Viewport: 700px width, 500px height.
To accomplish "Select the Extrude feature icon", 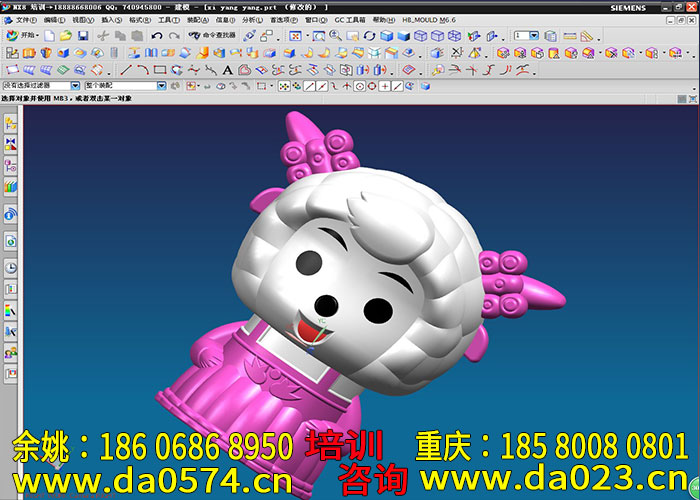I will [x=29, y=53].
